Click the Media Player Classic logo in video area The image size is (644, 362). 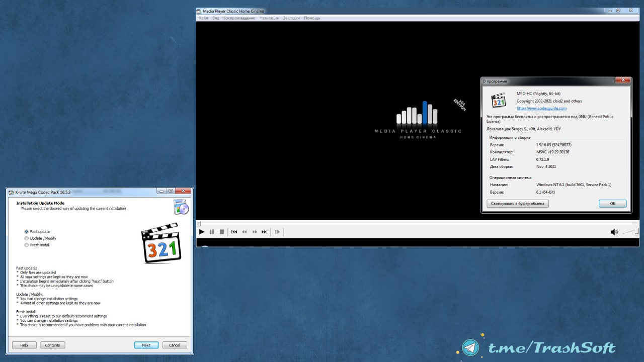[x=418, y=120]
